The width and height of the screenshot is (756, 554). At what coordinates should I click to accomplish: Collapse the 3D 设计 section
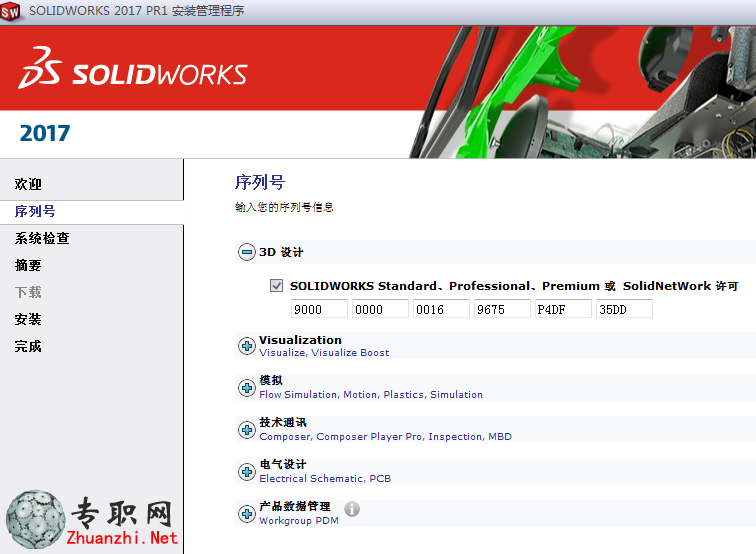(x=247, y=252)
